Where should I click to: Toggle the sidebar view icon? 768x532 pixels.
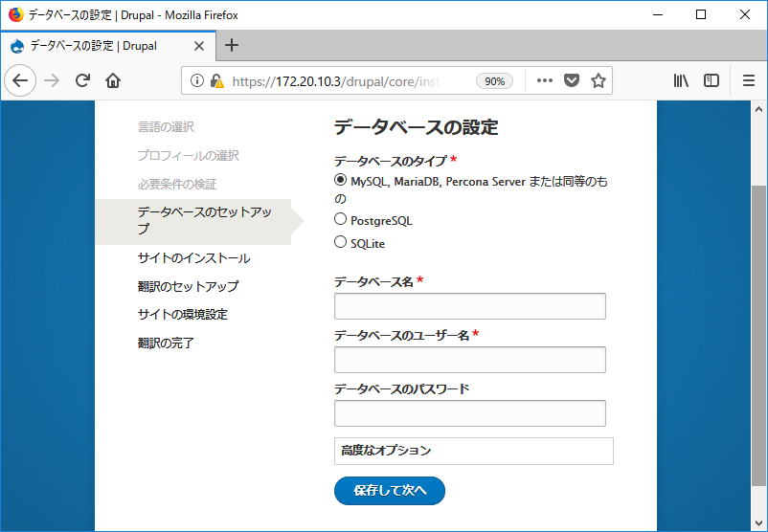712,80
